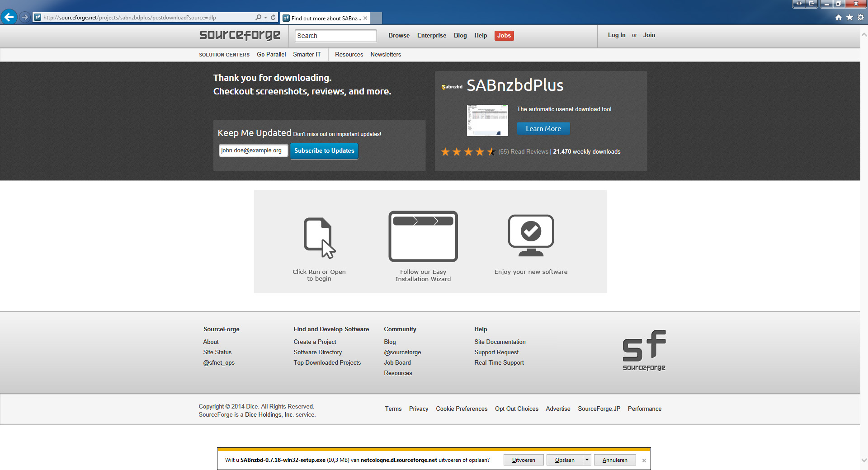868x470 pixels.
Task: Open Support Request help link
Action: pos(496,352)
